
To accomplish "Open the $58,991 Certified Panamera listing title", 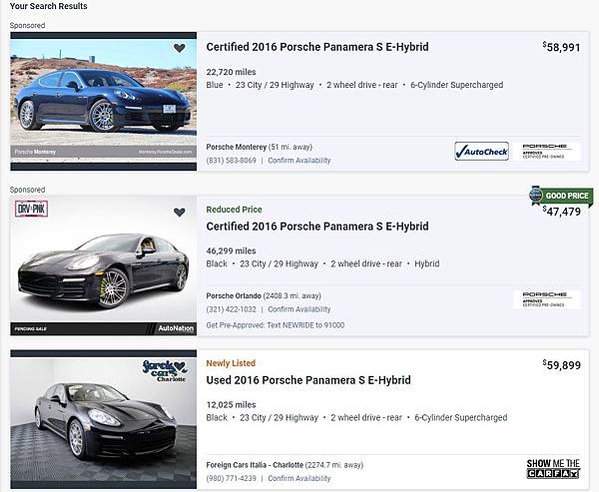I will 317,47.
